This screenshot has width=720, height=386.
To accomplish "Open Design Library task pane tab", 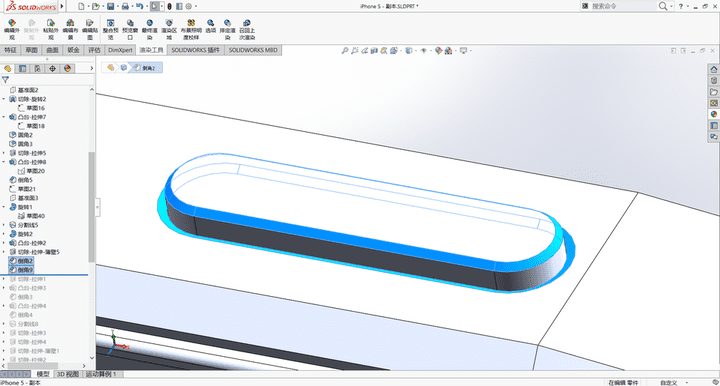I will point(714,81).
